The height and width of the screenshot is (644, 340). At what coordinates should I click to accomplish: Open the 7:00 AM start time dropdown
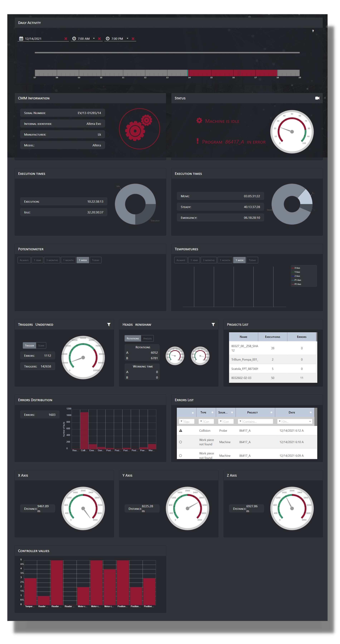[x=94, y=38]
